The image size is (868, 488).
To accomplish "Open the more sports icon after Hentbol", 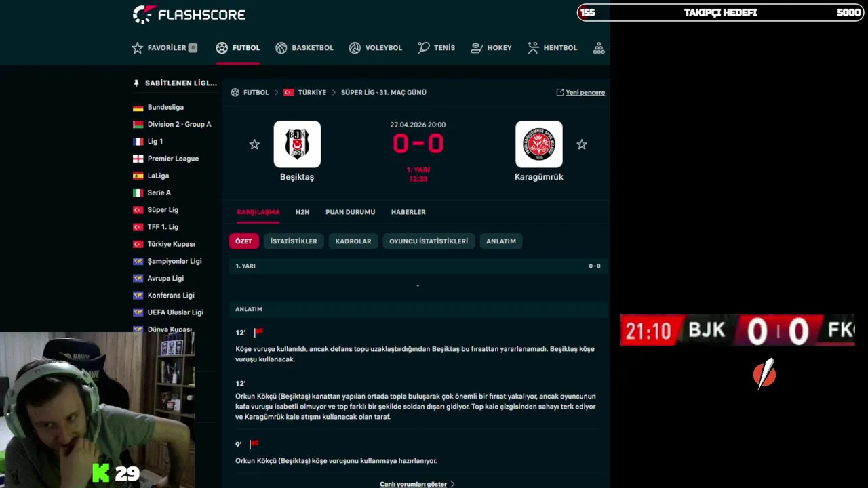I will (599, 47).
